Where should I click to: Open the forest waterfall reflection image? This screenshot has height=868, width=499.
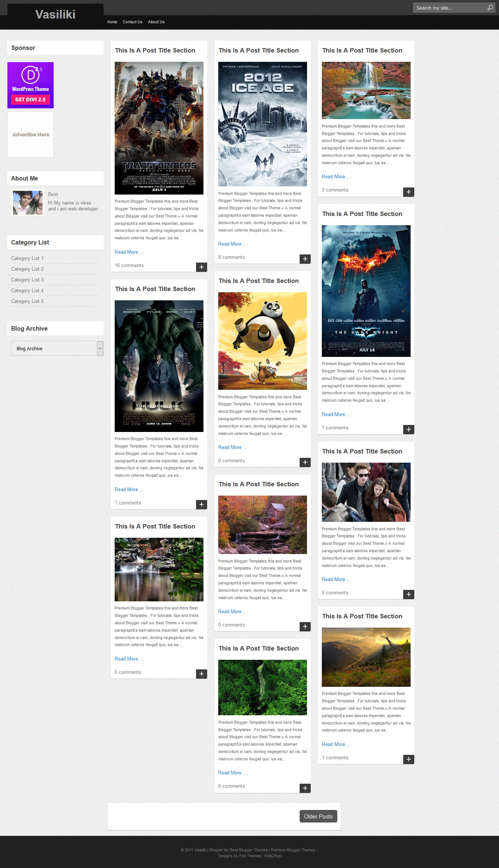[159, 570]
